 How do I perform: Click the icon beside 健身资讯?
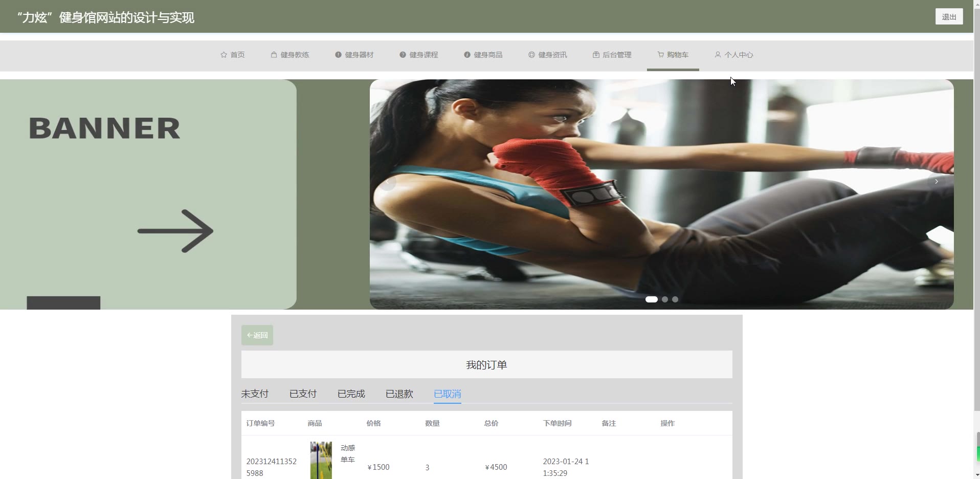[531, 55]
